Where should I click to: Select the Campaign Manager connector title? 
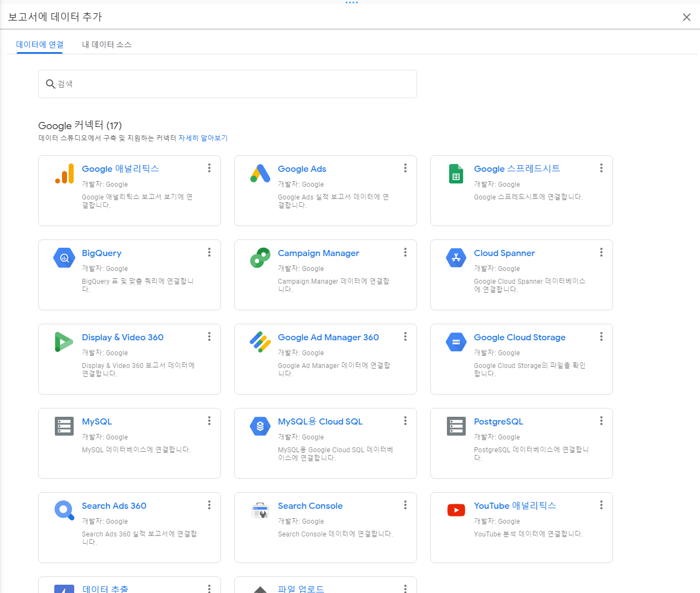[318, 253]
